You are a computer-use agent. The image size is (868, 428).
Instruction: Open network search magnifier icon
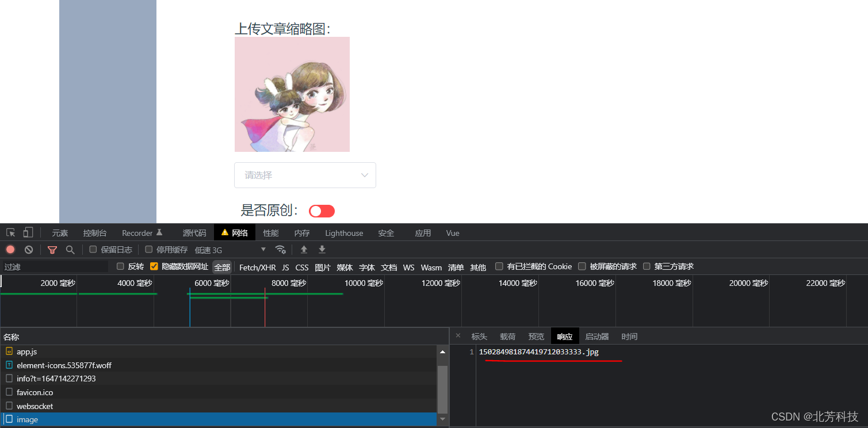click(x=70, y=250)
